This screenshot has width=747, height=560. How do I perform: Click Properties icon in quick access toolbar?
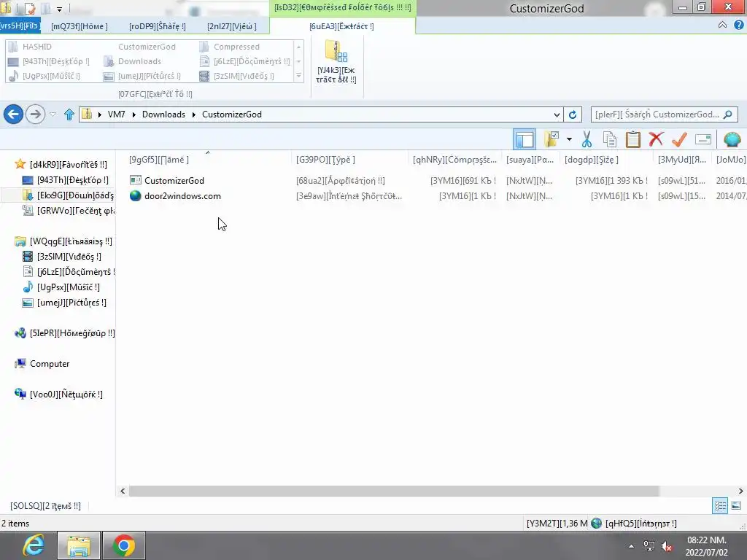tap(29, 8)
